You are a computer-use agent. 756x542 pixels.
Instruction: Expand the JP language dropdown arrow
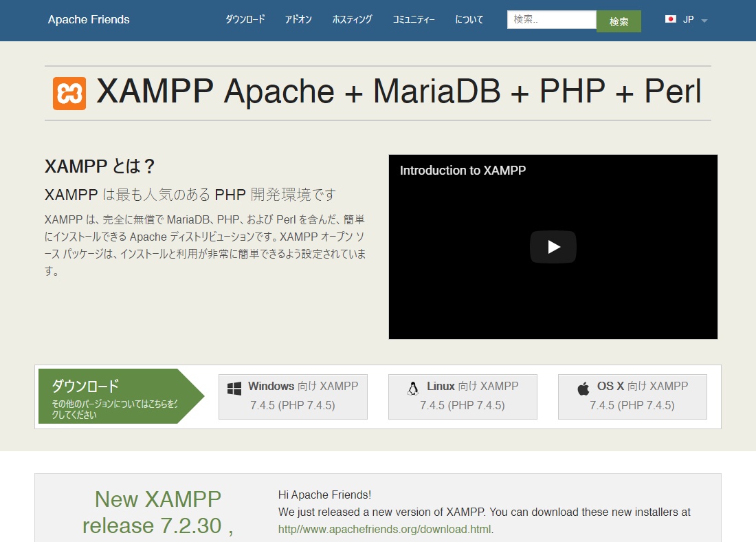(x=704, y=21)
